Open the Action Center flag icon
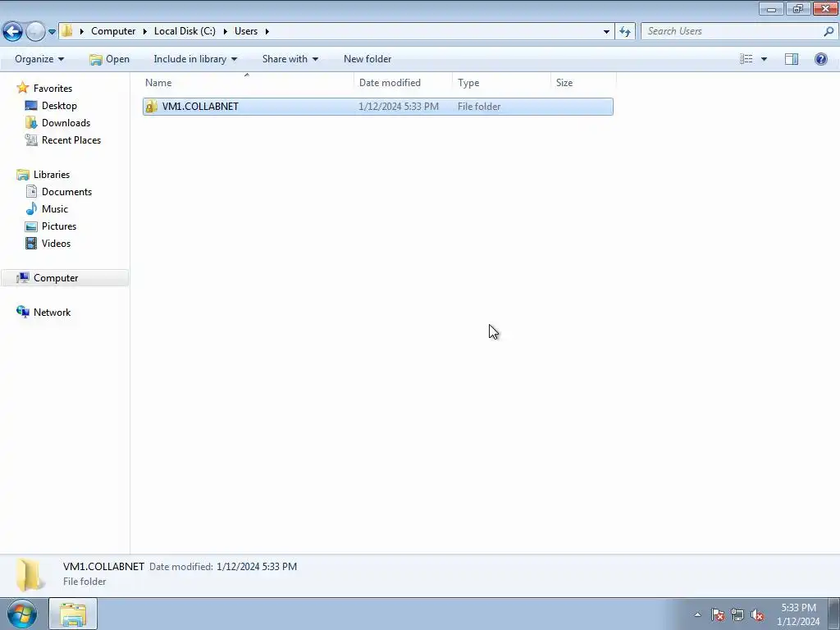 pyautogui.click(x=717, y=614)
